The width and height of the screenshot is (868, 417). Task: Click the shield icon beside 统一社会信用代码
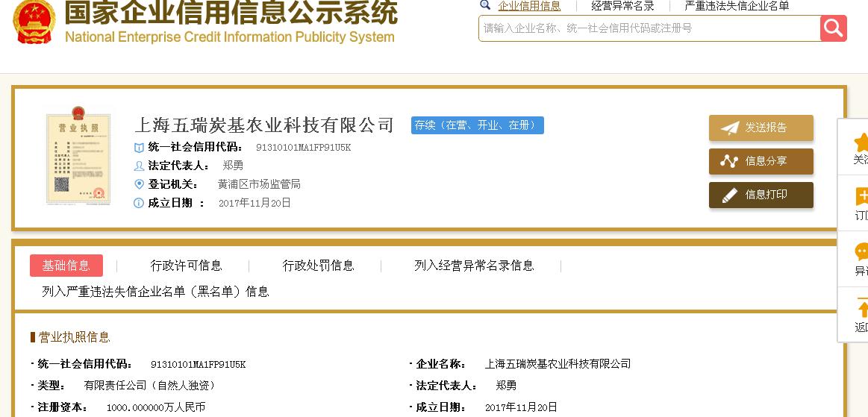[x=139, y=148]
